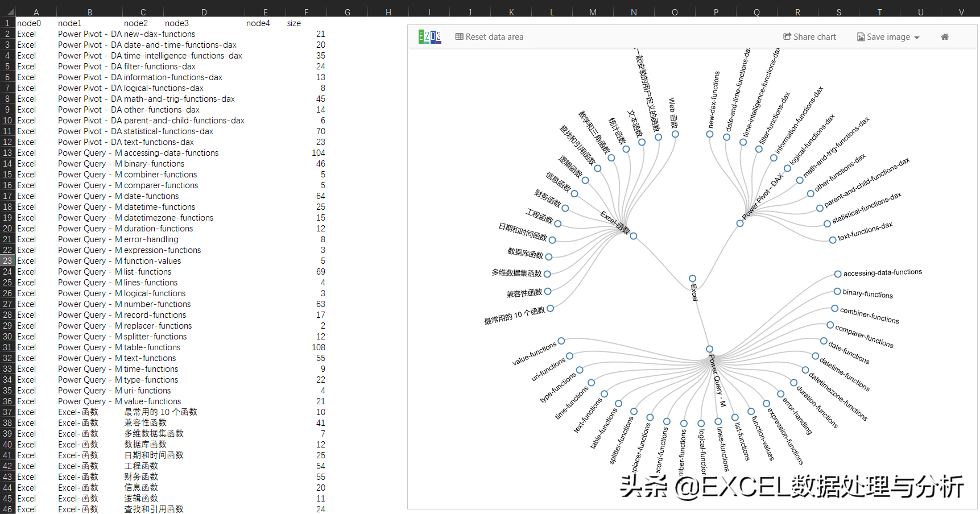Viewport: 980px width, 514px height.
Task: Click 兼容性函数 node in chart
Action: pos(548,291)
